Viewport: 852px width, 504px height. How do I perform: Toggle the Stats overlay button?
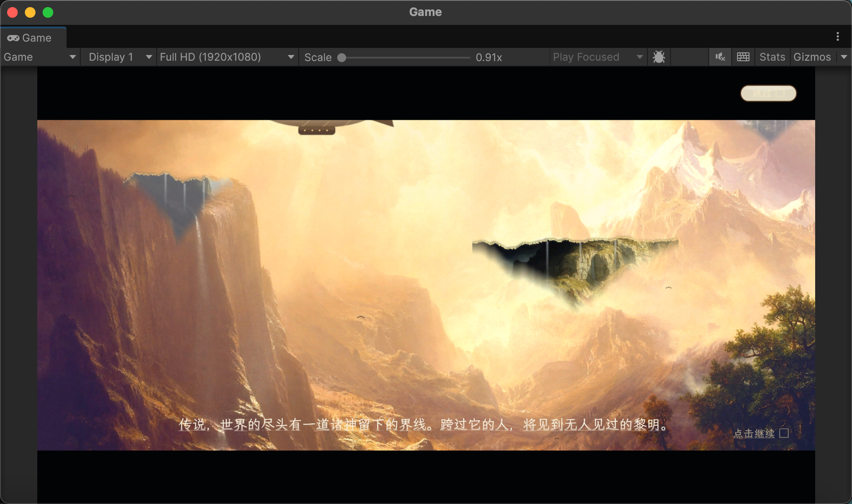772,57
